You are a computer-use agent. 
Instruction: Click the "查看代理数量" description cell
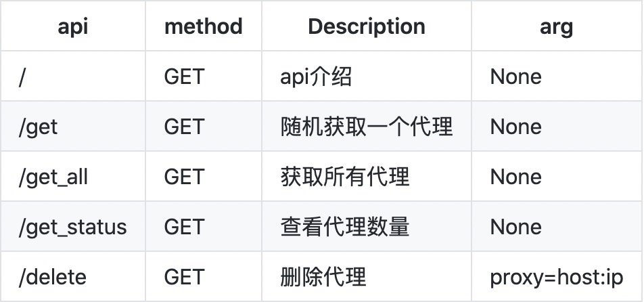[x=345, y=227]
